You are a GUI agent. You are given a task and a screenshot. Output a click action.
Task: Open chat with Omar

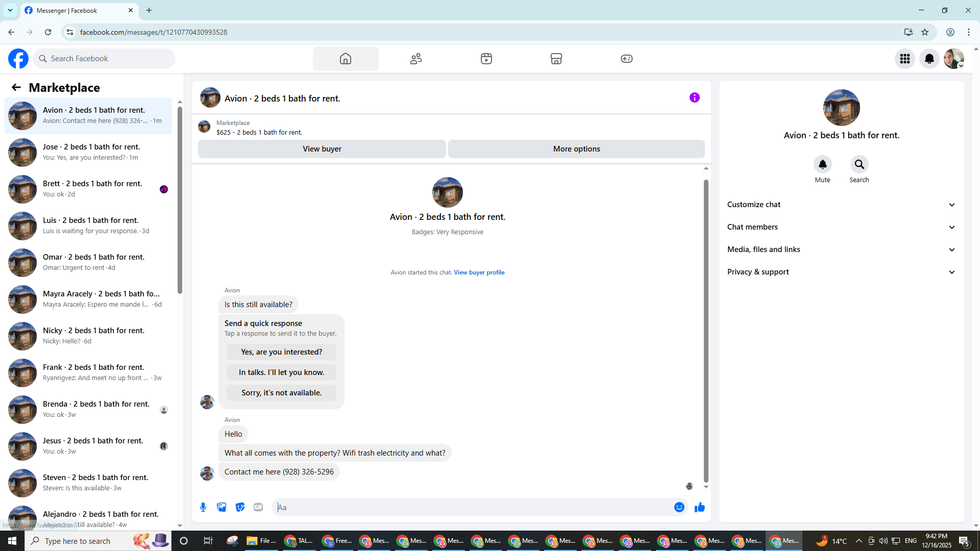click(88, 263)
